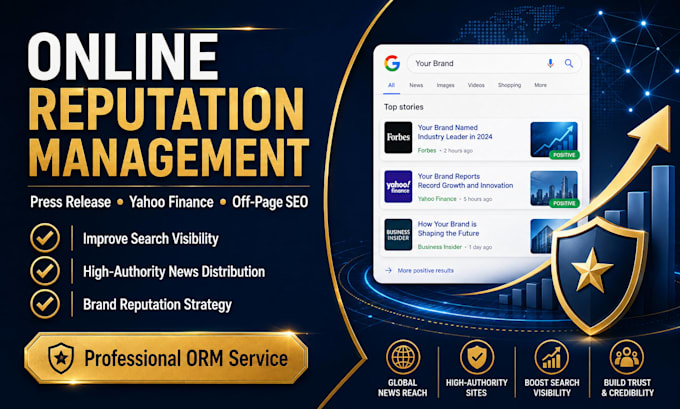Click the '5 hours ago' timestamp
Screen dimensions: 680x409
click(477, 199)
